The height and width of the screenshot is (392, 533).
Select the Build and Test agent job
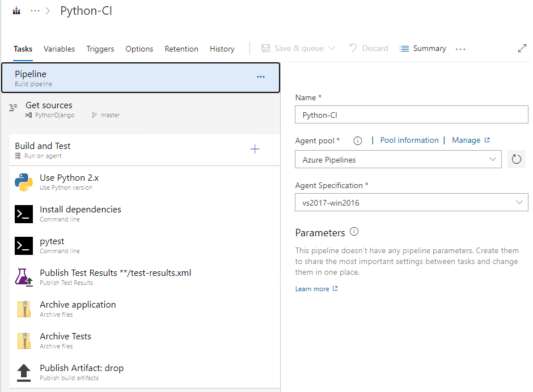tap(145, 150)
